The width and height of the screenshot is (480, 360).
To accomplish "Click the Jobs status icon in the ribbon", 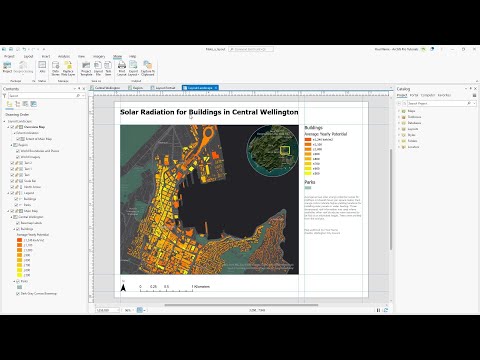I will click(42, 65).
